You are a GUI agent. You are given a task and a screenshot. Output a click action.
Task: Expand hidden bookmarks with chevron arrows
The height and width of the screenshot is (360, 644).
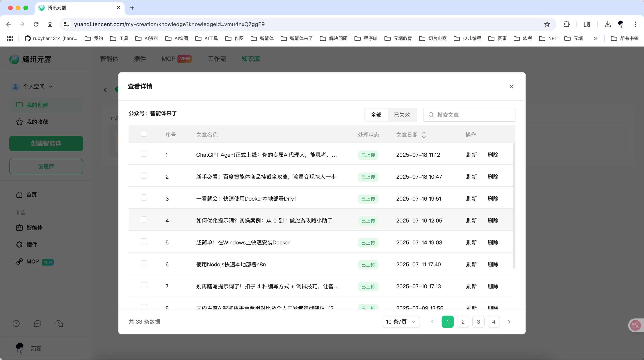point(595,38)
